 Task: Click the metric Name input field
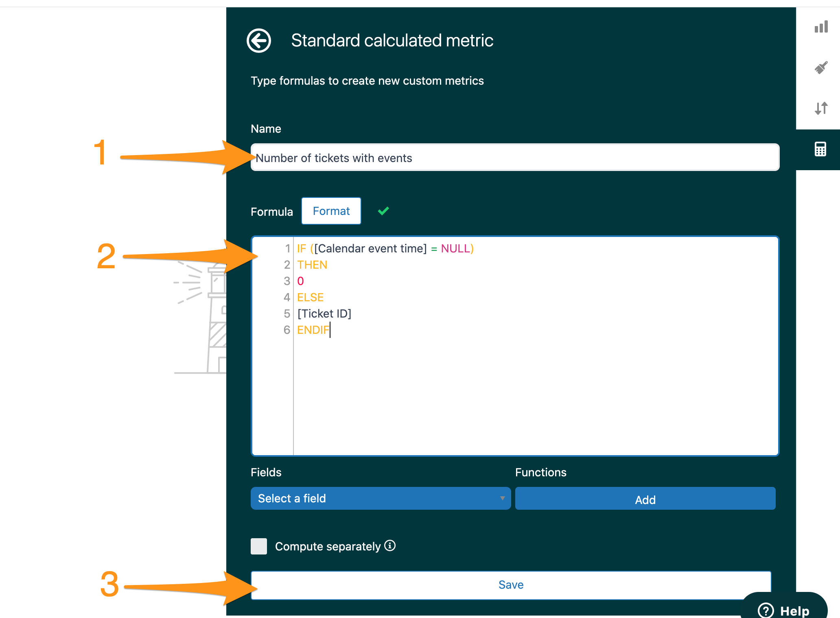[x=515, y=158]
